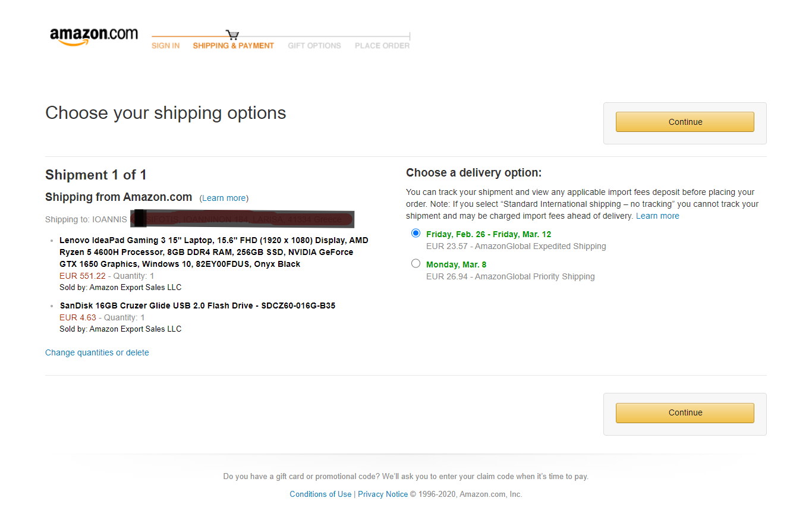This screenshot has height=526, width=812.
Task: Select AmazonGlobal Priority Shipping radio button
Action: coord(416,263)
